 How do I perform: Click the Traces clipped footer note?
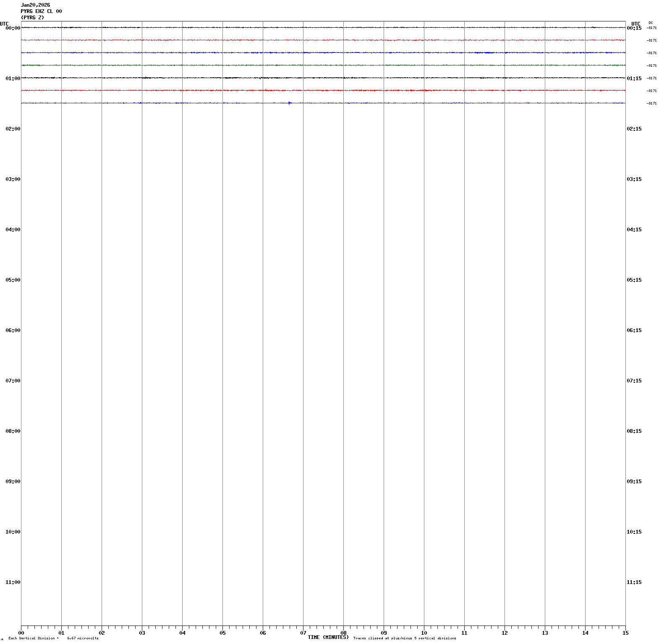pos(404,638)
